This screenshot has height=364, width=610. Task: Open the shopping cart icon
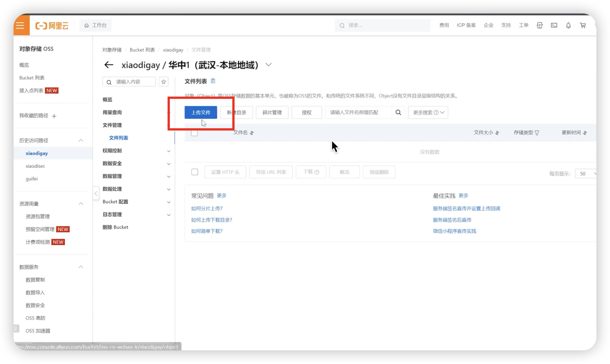pos(583,25)
